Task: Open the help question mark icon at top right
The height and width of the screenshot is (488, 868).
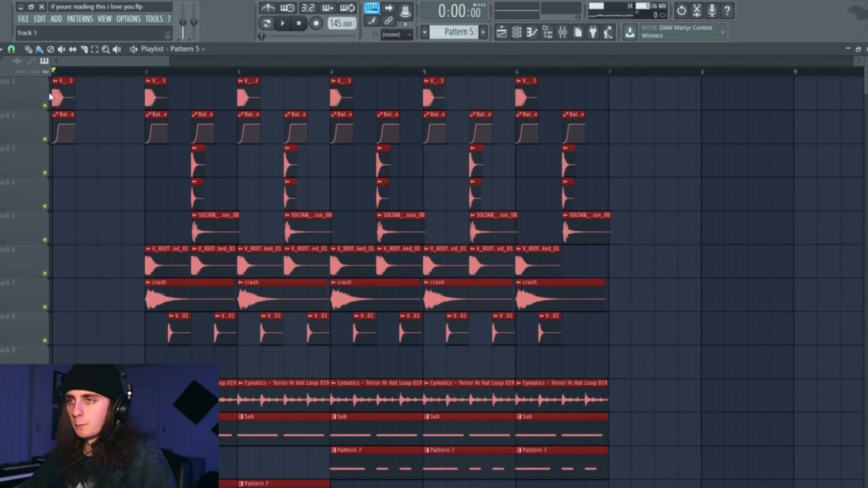Action: pyautogui.click(x=727, y=10)
